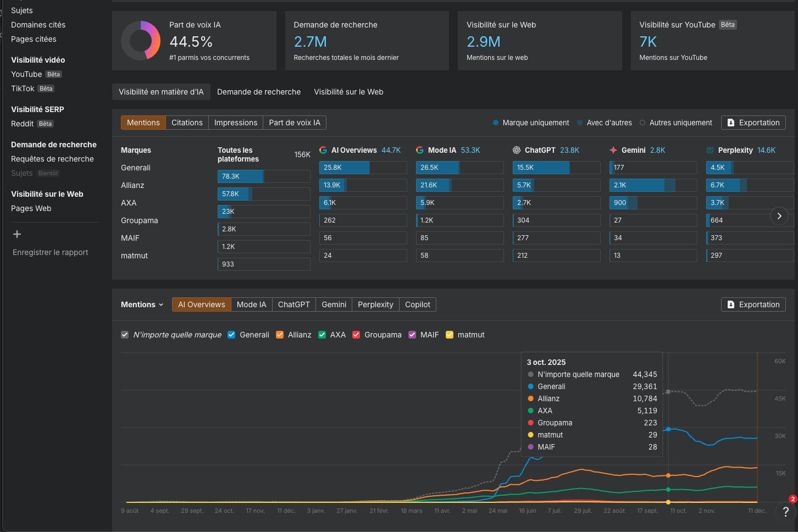This screenshot has height=532, width=798.
Task: Uncheck the Generali brand checkbox
Action: pos(231,335)
